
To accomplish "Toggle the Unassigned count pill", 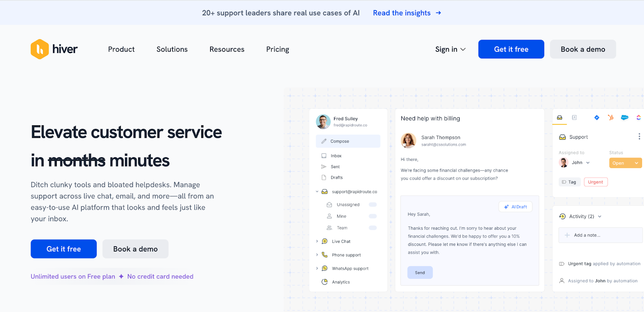I will click(373, 205).
